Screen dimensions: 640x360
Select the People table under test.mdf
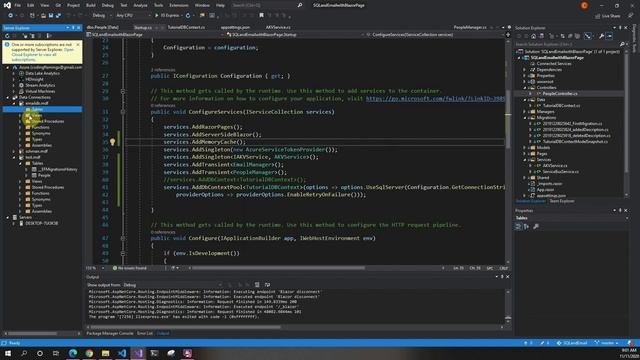[x=44, y=175]
